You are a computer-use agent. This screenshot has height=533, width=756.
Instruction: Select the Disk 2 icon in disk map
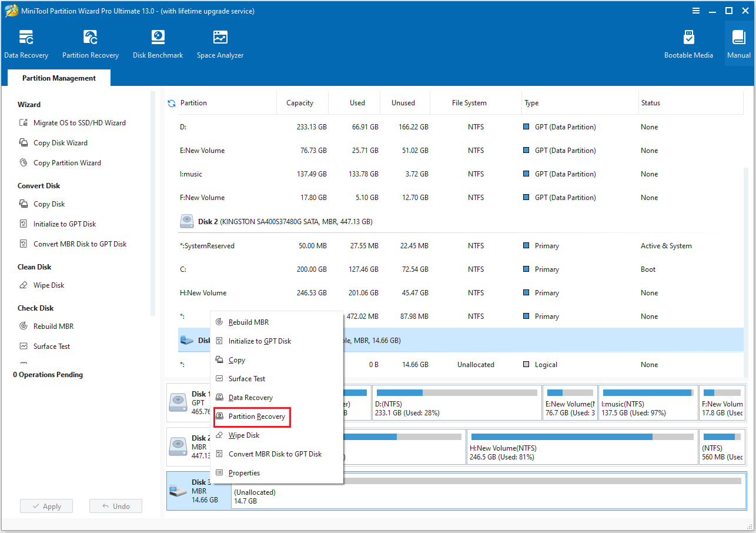pyautogui.click(x=178, y=447)
